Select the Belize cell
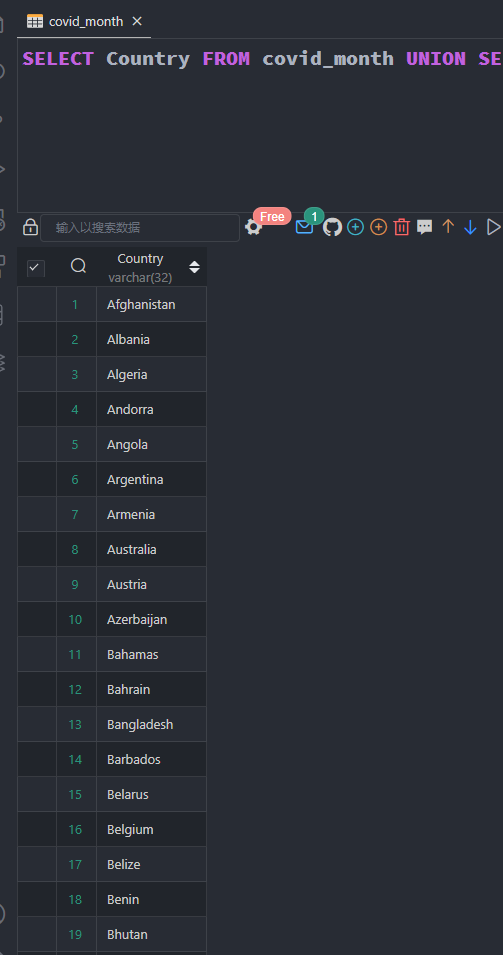 (x=152, y=865)
